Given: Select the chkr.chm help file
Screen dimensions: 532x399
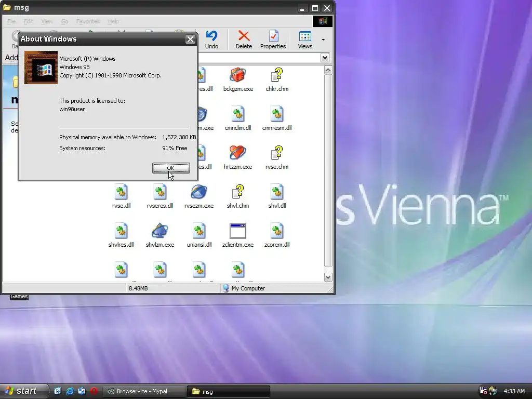Looking at the screenshot, I should point(277,79).
